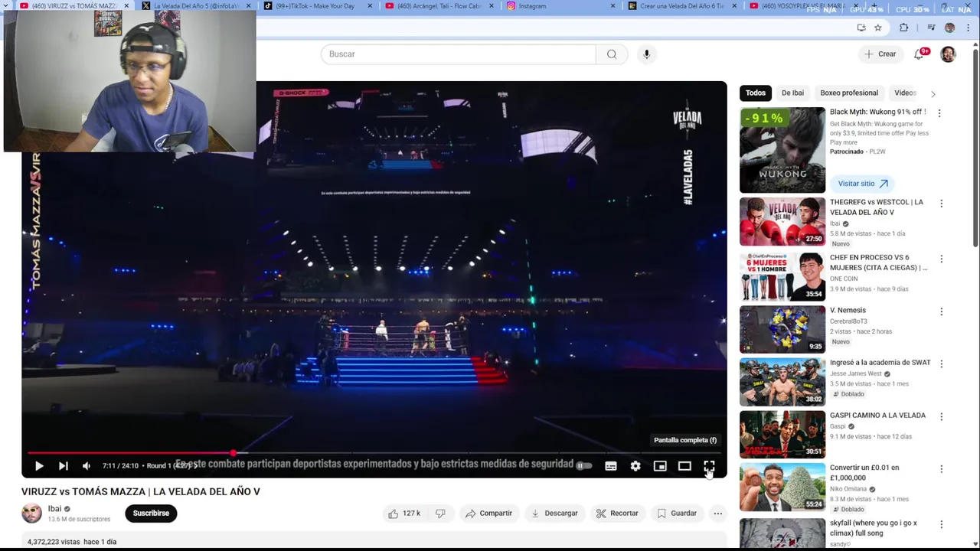Open the Recortar clip tool
Screen dimensions: 980x551
point(617,514)
